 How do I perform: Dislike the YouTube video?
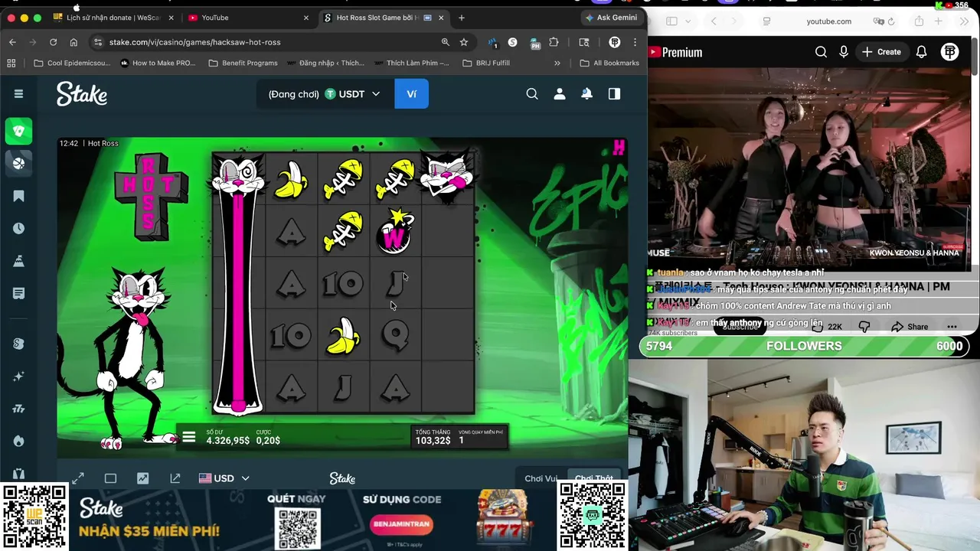pos(864,327)
